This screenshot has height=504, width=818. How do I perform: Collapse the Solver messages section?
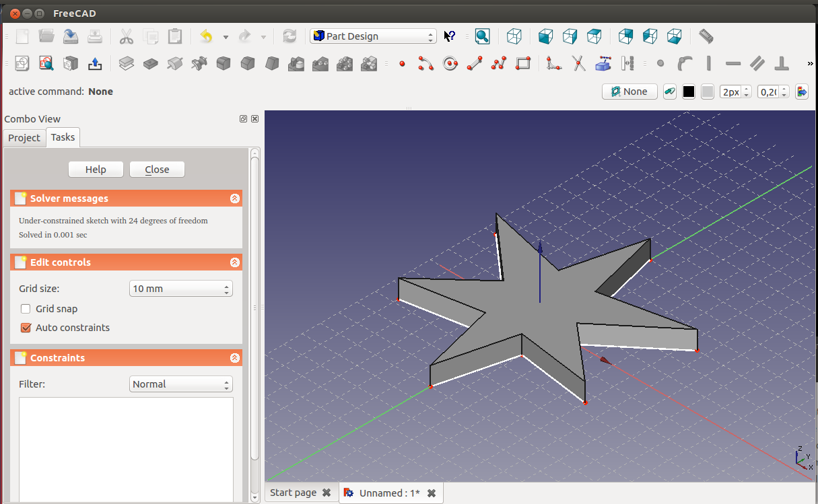(x=234, y=199)
